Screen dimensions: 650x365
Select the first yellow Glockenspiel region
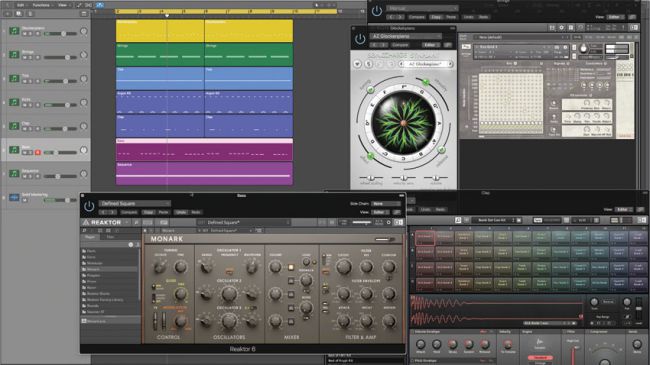(160, 31)
